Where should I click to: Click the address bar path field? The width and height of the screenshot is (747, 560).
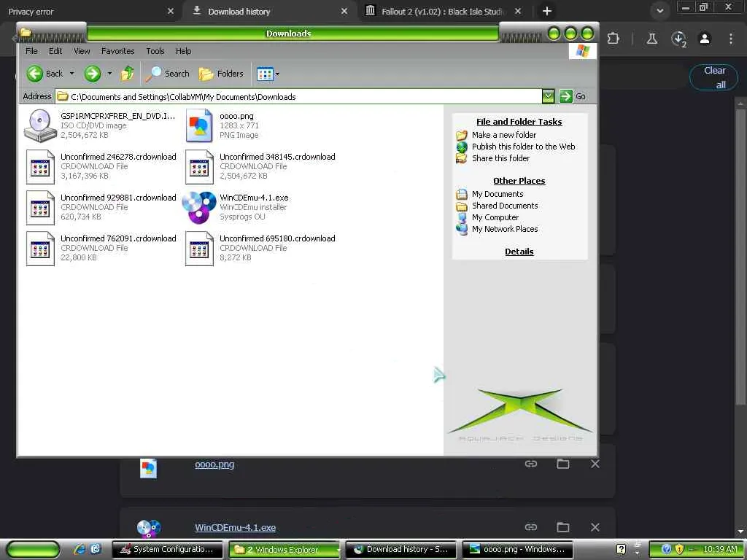pos(298,97)
